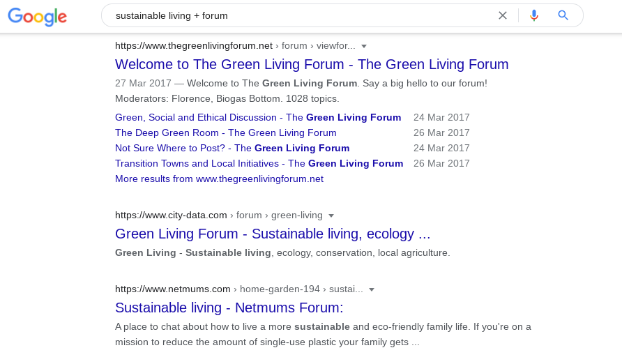Click the https://www.netmums.com URL text
Screen dimensions: 622x364
click(x=172, y=289)
